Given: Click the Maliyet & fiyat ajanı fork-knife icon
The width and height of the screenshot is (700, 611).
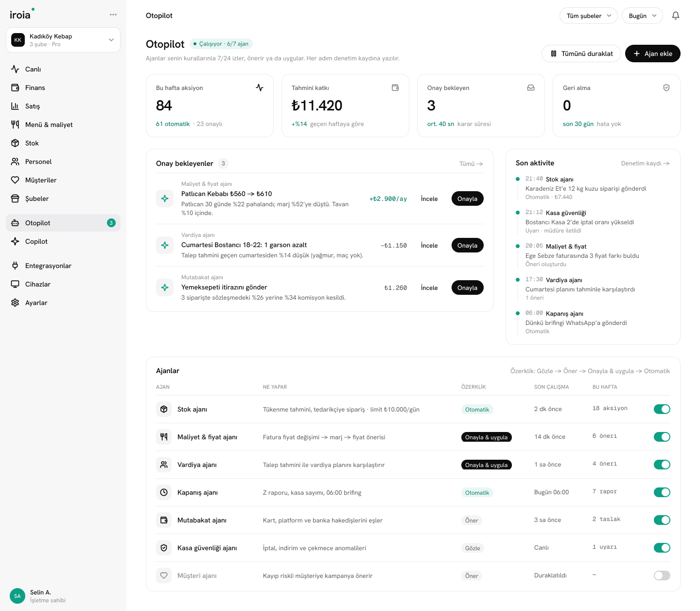Looking at the screenshot, I should point(164,437).
